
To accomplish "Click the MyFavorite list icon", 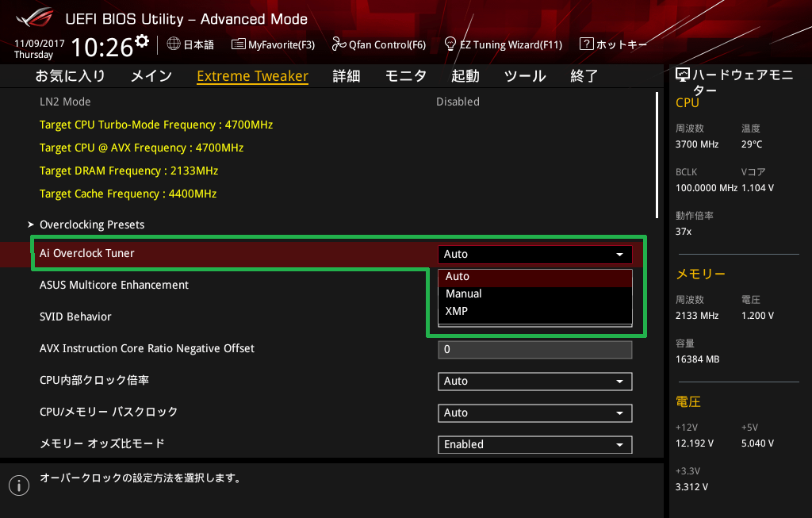I will (x=238, y=44).
